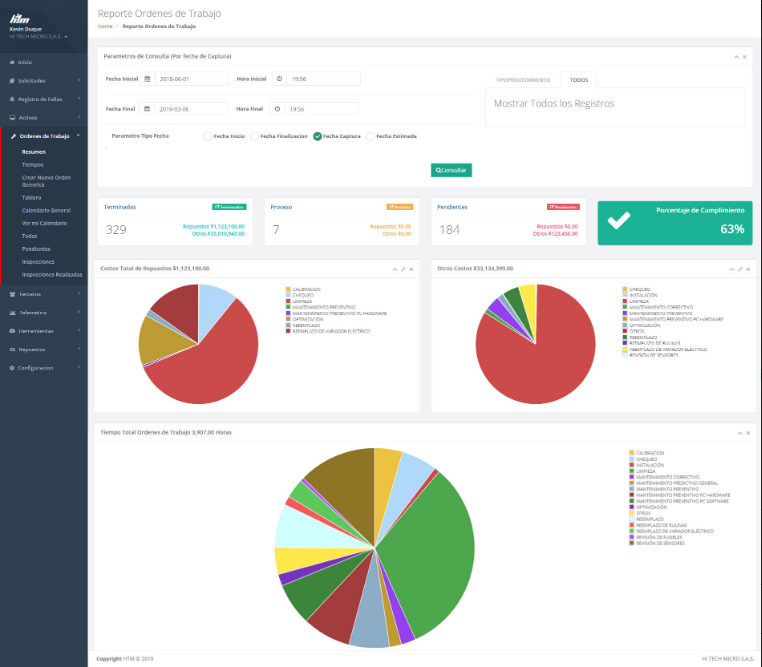Screen dimensions: 762x667
Task: Click the LIMPIEZA legend swatch in Repuestos chart
Action: pos(288,301)
